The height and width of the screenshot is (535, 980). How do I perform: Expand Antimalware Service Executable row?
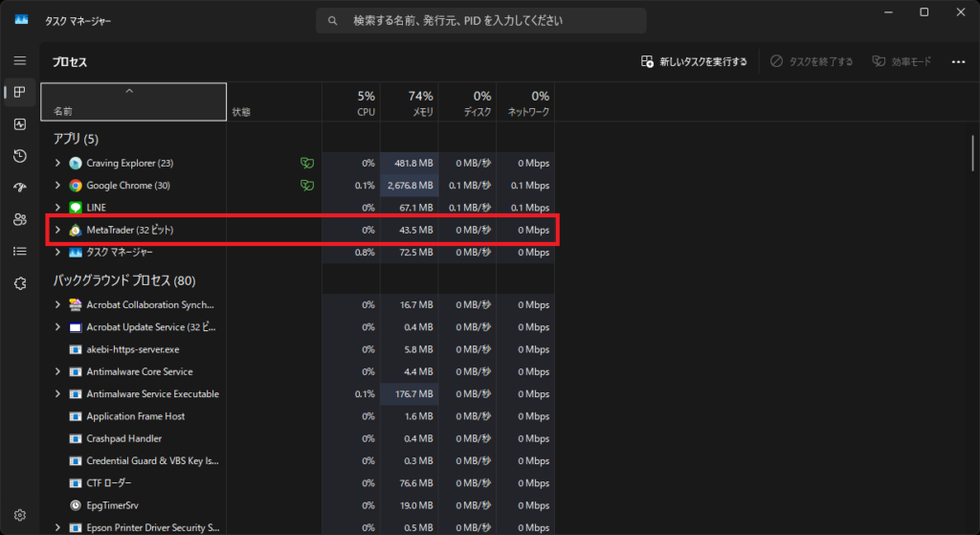[57, 394]
